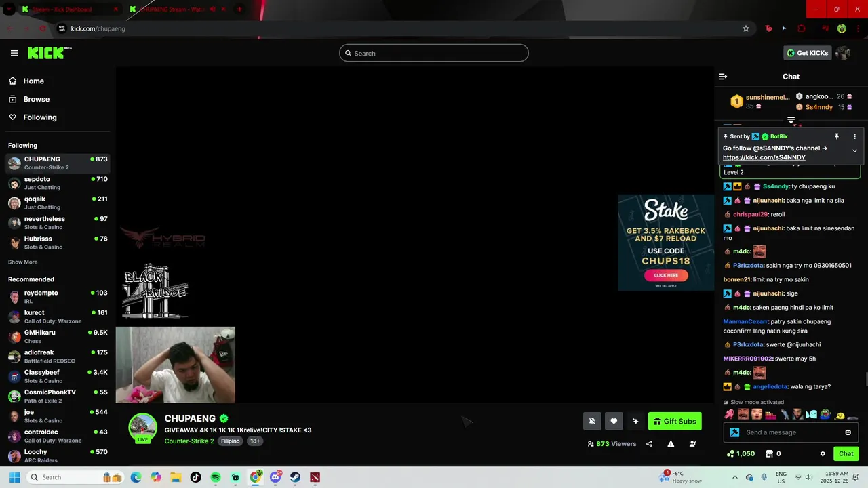Click the angelledota username in chat

click(770, 386)
